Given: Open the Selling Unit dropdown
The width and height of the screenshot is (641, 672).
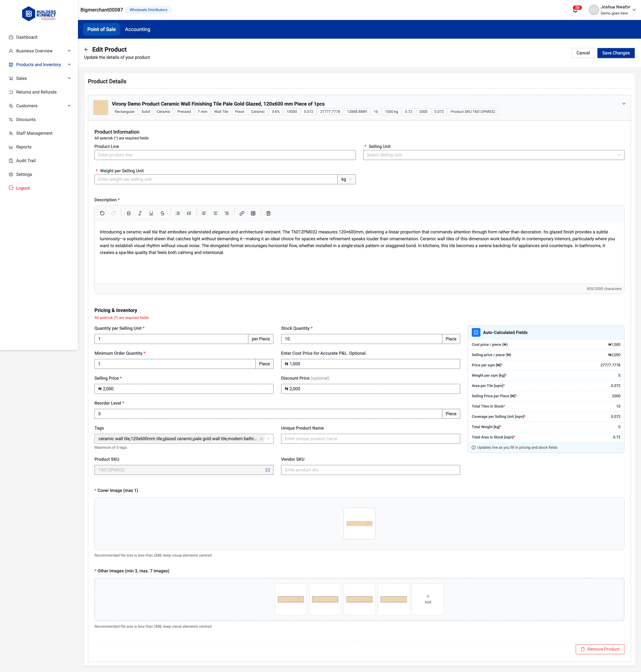Looking at the screenshot, I should [493, 155].
